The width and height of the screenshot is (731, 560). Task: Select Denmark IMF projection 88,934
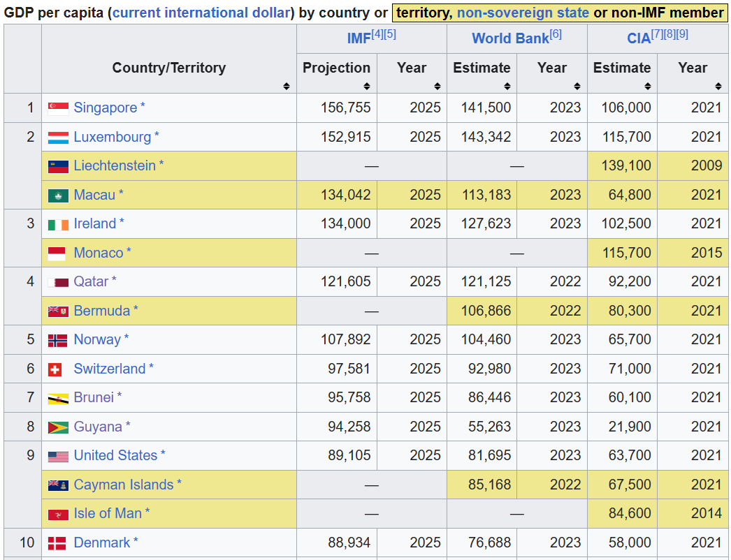click(349, 543)
